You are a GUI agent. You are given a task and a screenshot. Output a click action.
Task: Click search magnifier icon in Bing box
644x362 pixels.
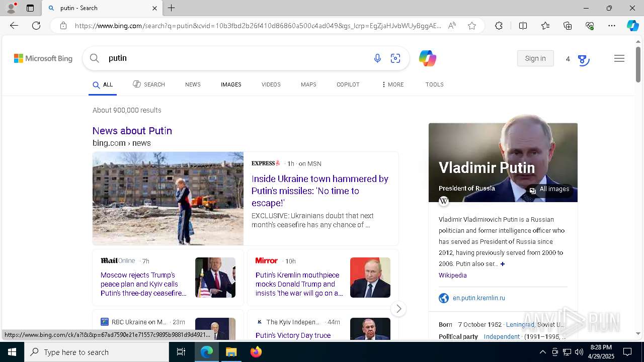[95, 58]
